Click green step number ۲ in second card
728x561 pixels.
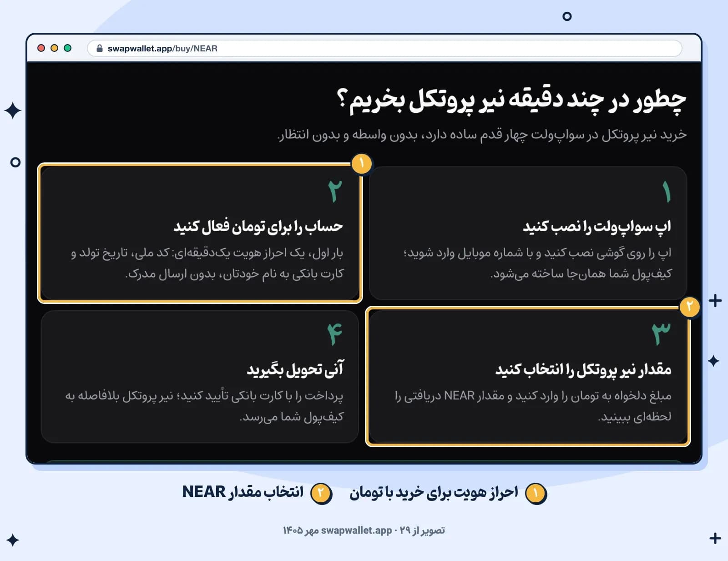coord(335,192)
